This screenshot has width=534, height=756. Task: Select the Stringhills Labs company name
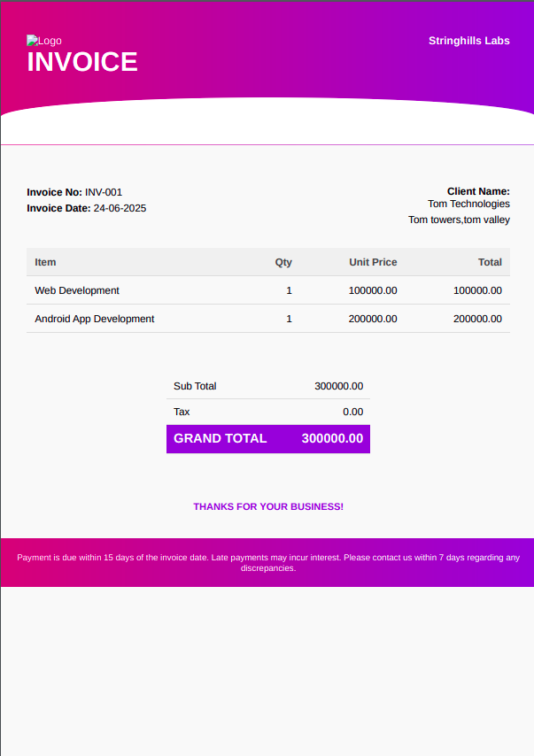tap(468, 41)
